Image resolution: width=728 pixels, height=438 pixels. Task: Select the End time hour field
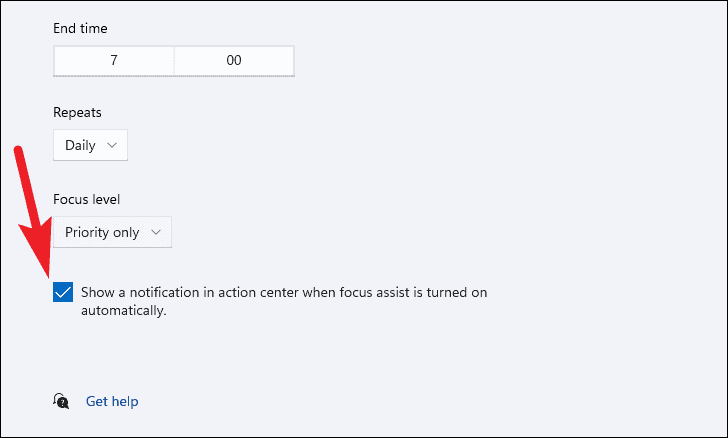pyautogui.click(x=114, y=61)
